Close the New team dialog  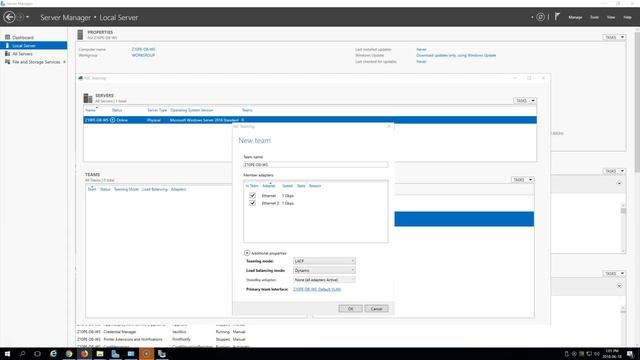[x=389, y=126]
